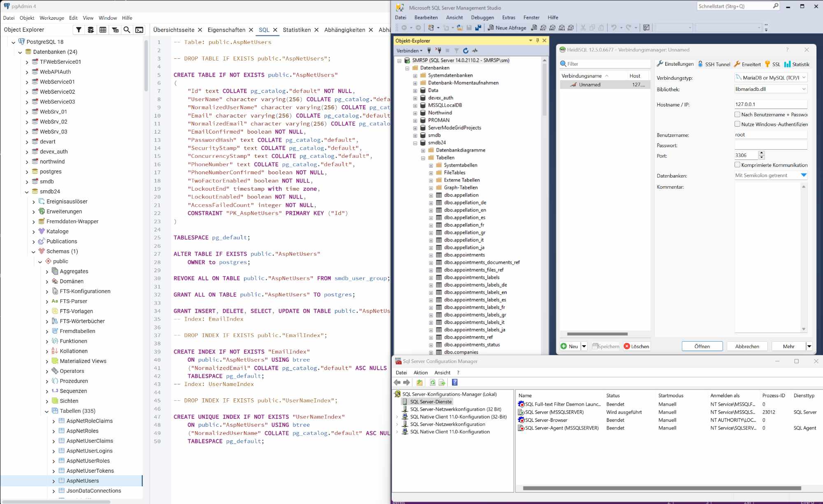Viewport: 823px width, 504px height.
Task: Pin the Objekt-Explorer panel in SSMS
Action: [x=537, y=40]
